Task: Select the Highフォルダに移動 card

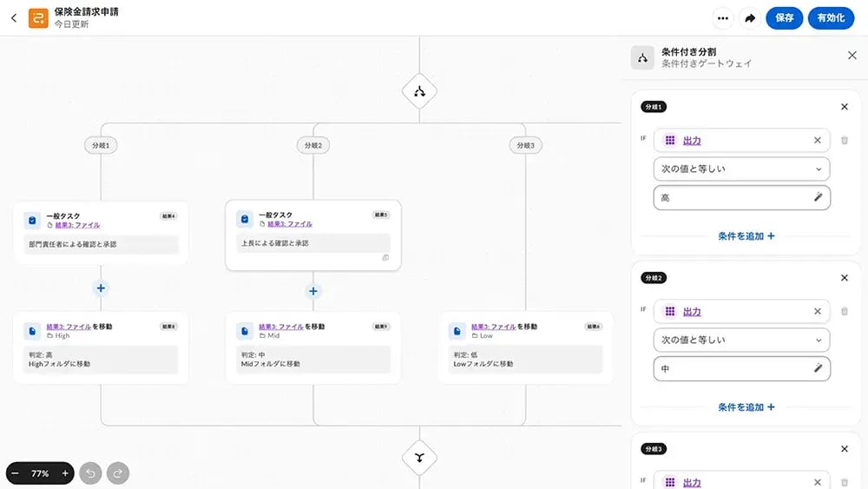Action: tap(101, 348)
